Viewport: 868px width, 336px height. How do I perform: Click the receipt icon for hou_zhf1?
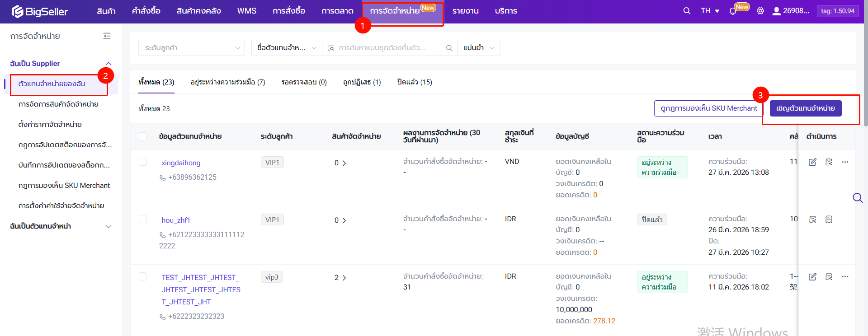[x=829, y=219]
